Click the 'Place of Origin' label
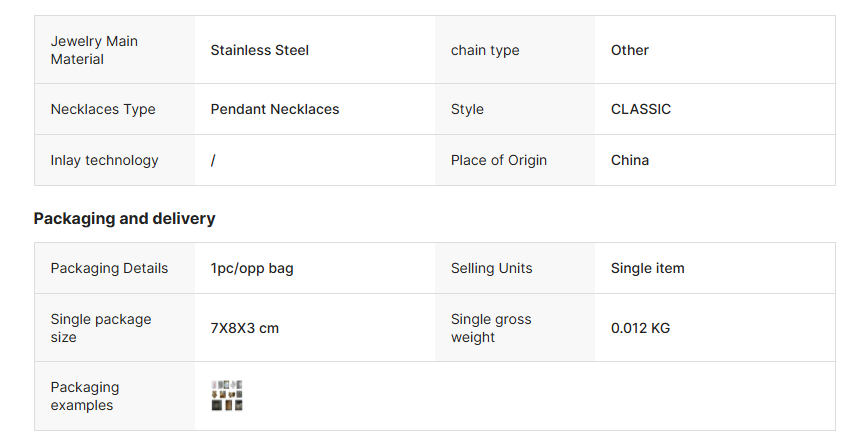This screenshot has width=854, height=444. point(498,160)
